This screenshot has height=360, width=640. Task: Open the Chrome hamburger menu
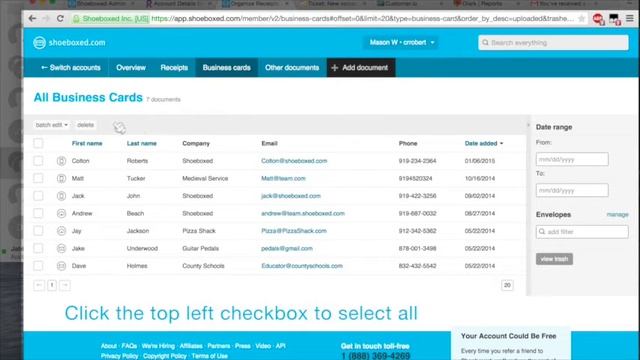[630, 19]
